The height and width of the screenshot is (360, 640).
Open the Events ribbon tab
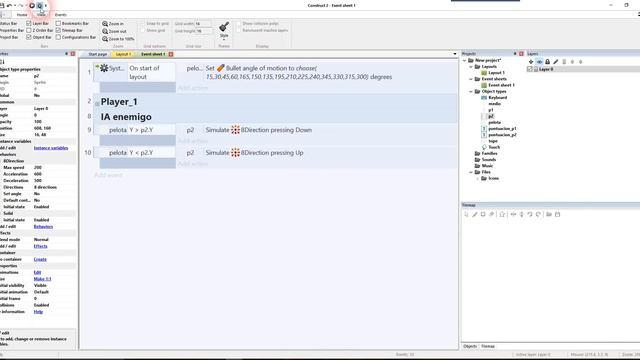click(x=60, y=15)
